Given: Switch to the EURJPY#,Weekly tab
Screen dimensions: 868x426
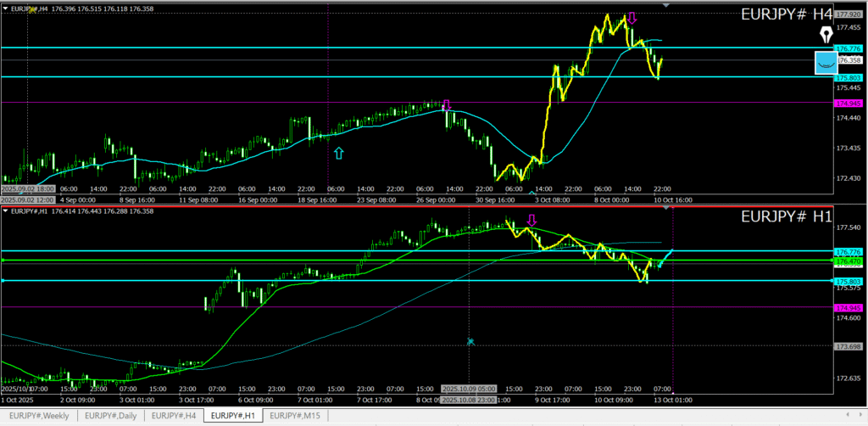Looking at the screenshot, I should pos(39,416).
